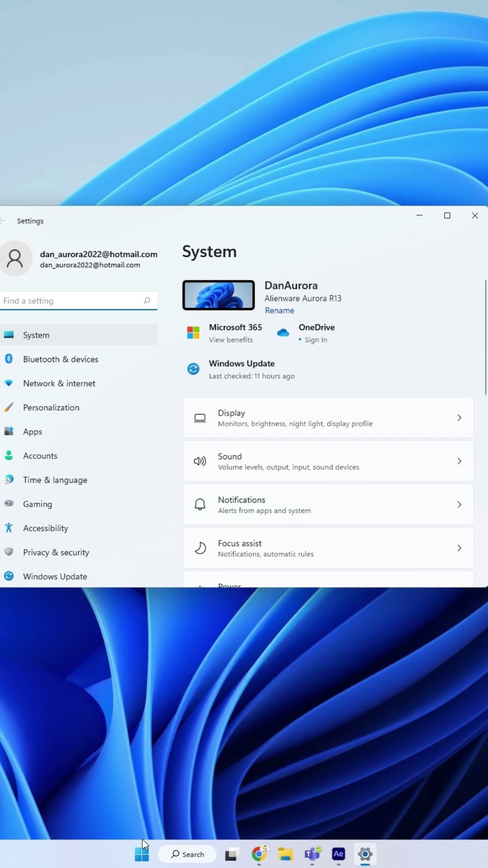Click the Settings content scrollbar
This screenshot has height=868, width=488.
(486, 337)
